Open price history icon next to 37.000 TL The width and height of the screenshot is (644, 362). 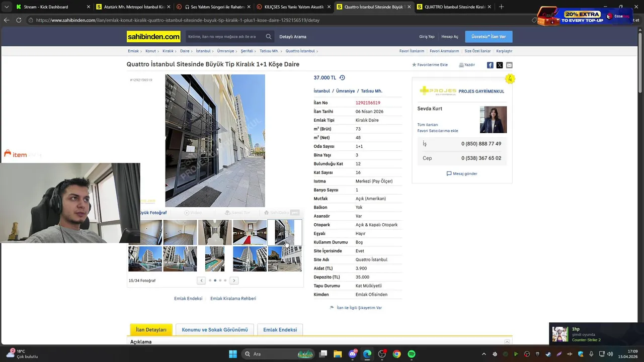click(x=342, y=77)
